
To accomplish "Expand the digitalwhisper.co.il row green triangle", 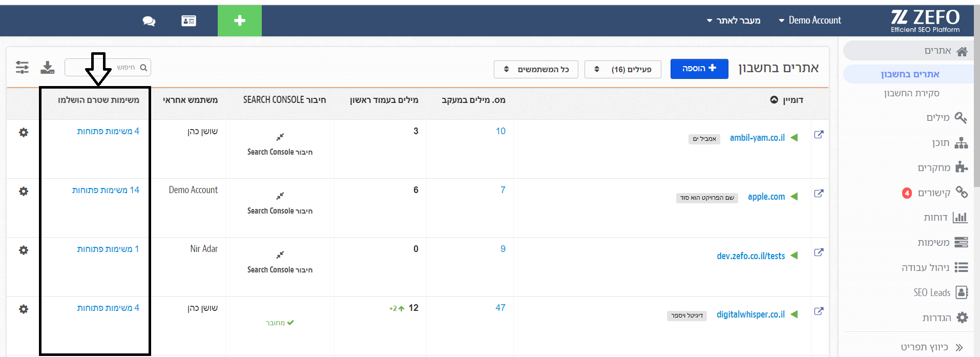I will tap(794, 314).
